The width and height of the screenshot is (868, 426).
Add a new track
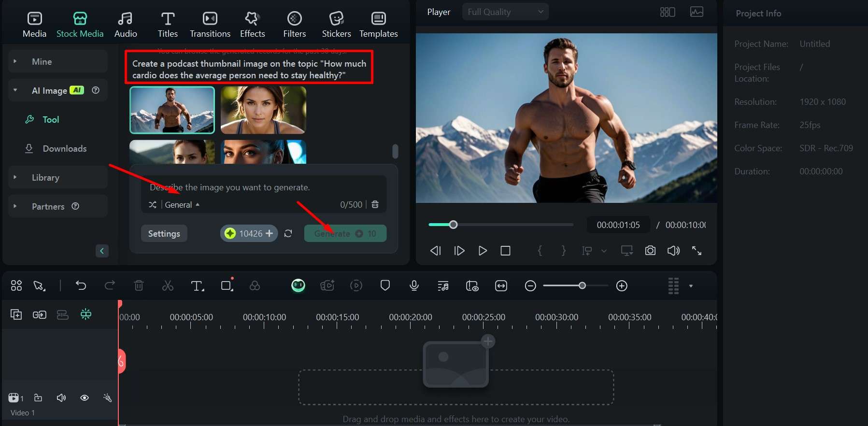pyautogui.click(x=16, y=314)
